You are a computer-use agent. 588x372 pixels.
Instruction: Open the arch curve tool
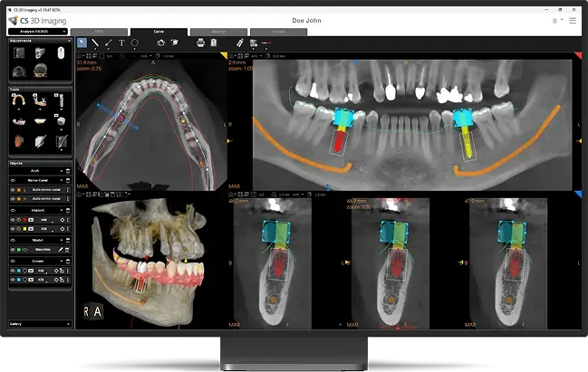pyautogui.click(x=18, y=100)
